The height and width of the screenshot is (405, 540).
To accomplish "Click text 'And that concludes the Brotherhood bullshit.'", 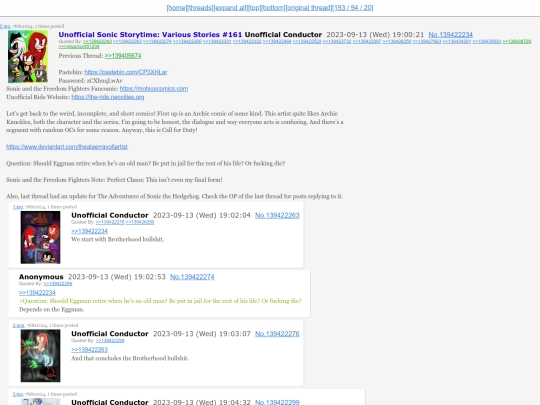I will (x=130, y=358).
